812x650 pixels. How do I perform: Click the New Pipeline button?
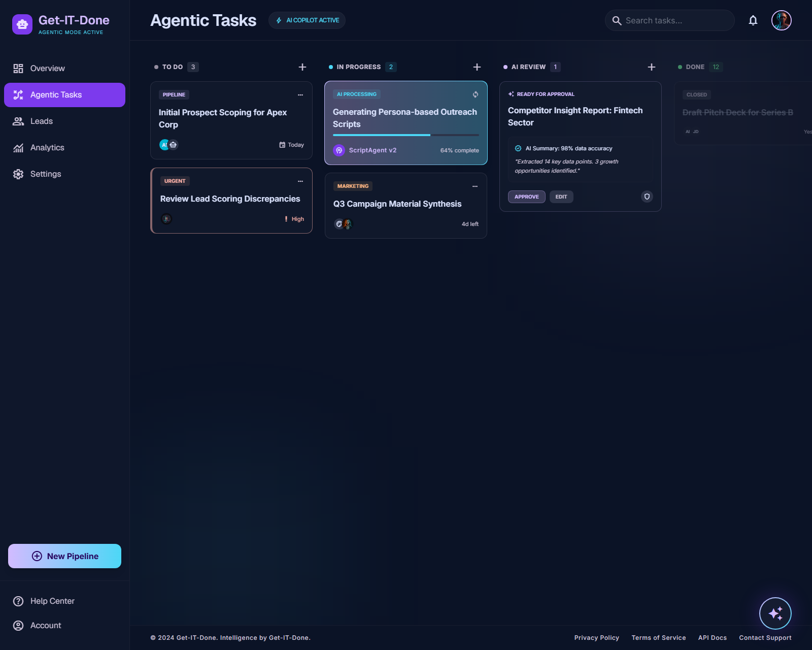tap(64, 556)
